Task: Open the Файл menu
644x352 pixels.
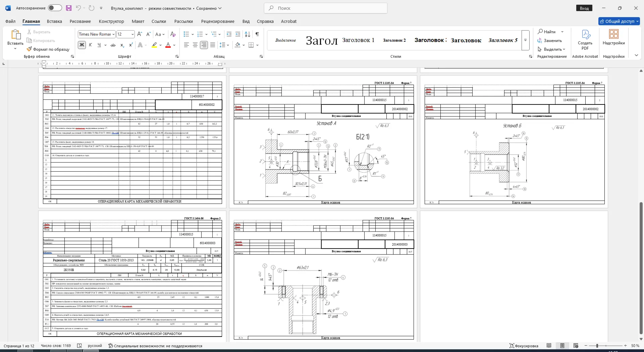Action: [x=10, y=21]
